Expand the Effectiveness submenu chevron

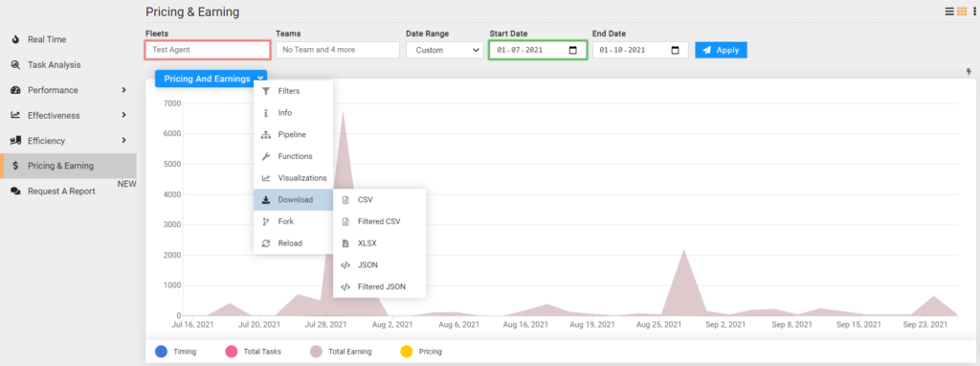123,115
